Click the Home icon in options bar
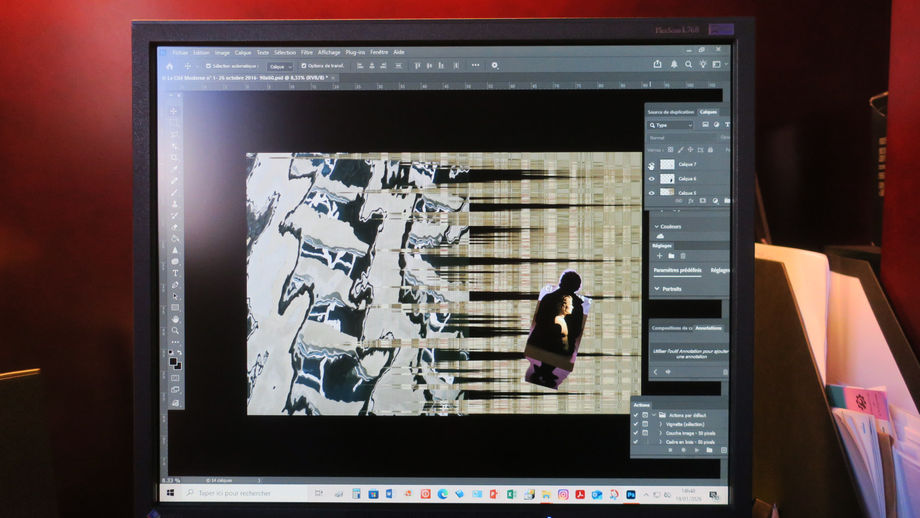Screen dimensions: 920x518 point(170,66)
